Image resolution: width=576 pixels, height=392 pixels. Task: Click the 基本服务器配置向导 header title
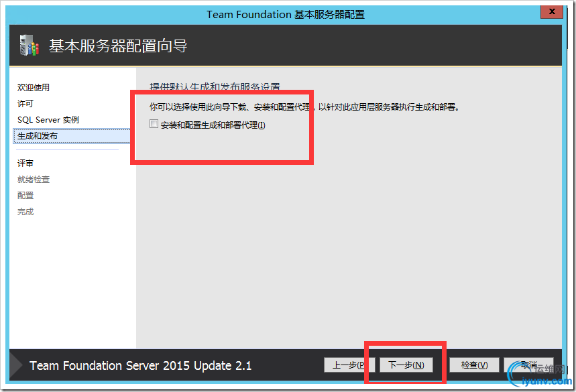[118, 46]
